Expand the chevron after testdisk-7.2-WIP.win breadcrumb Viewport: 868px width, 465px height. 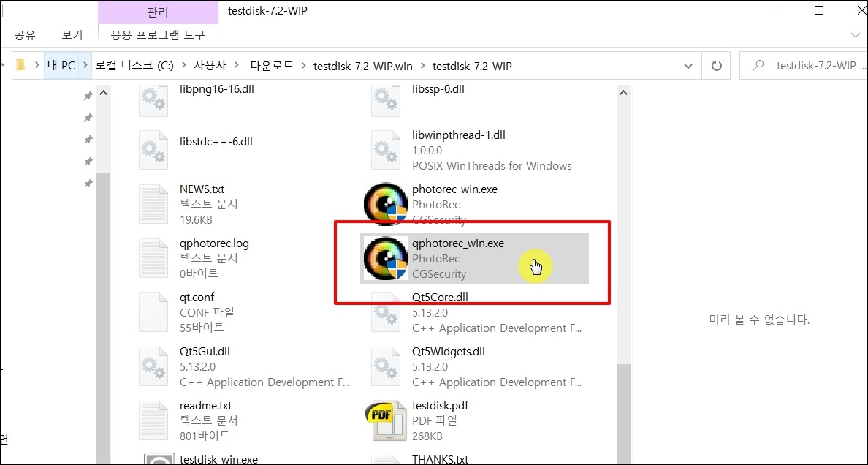pos(422,66)
